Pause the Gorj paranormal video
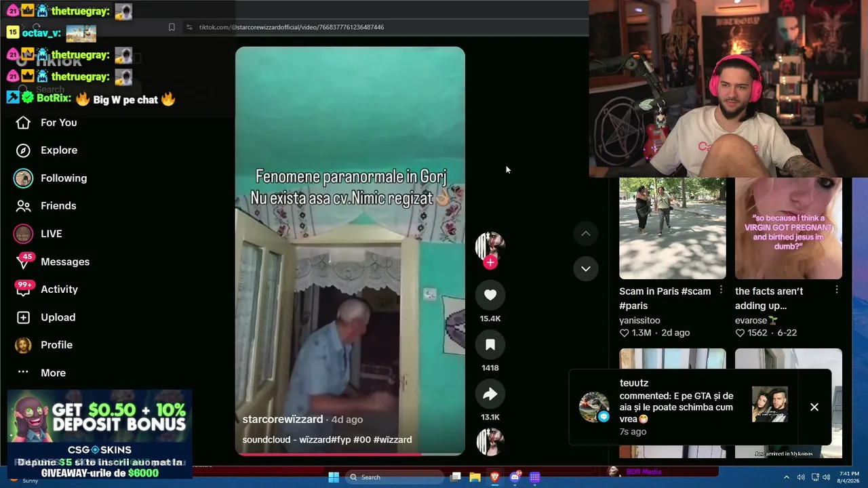The width and height of the screenshot is (868, 488). [350, 251]
